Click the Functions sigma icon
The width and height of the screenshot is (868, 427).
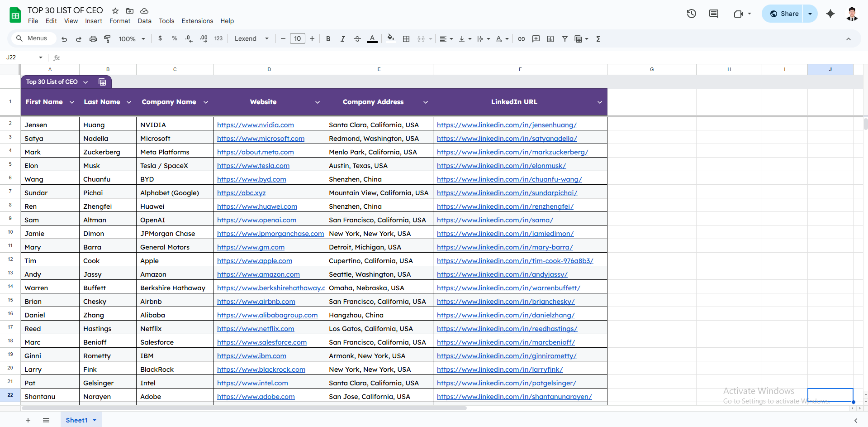598,39
